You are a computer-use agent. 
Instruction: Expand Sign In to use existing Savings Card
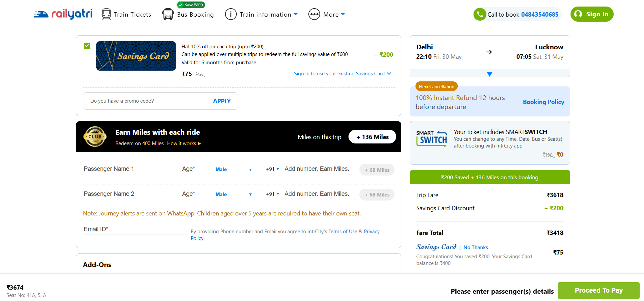pos(342,73)
